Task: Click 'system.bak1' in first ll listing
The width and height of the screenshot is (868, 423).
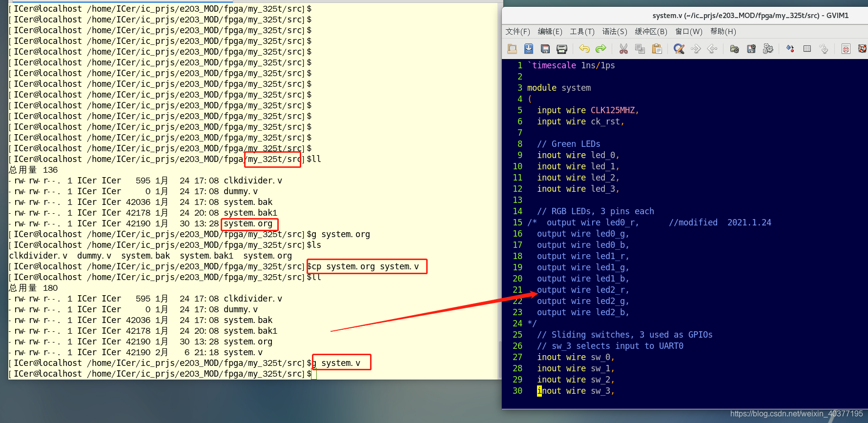Action: [x=250, y=213]
